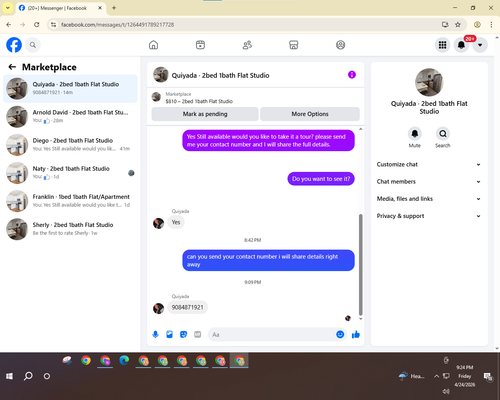Image resolution: width=500 pixels, height=400 pixels.
Task: Click the chat messages scrollbar
Action: [x=360, y=265]
